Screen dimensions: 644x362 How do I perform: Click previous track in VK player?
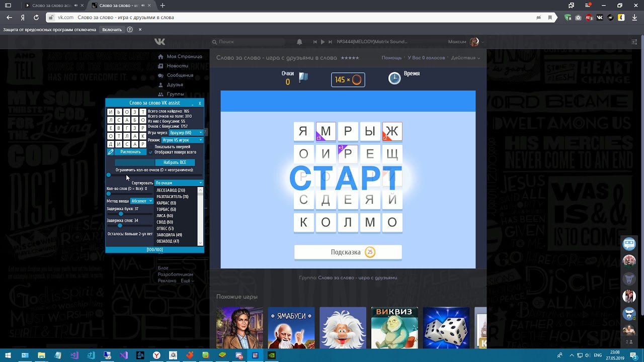(x=315, y=42)
